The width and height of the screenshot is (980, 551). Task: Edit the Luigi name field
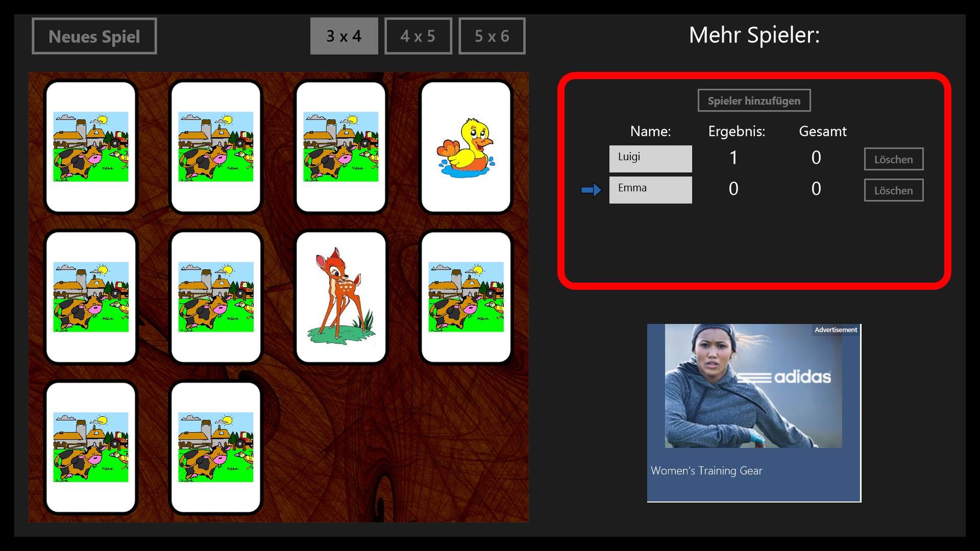click(x=651, y=159)
